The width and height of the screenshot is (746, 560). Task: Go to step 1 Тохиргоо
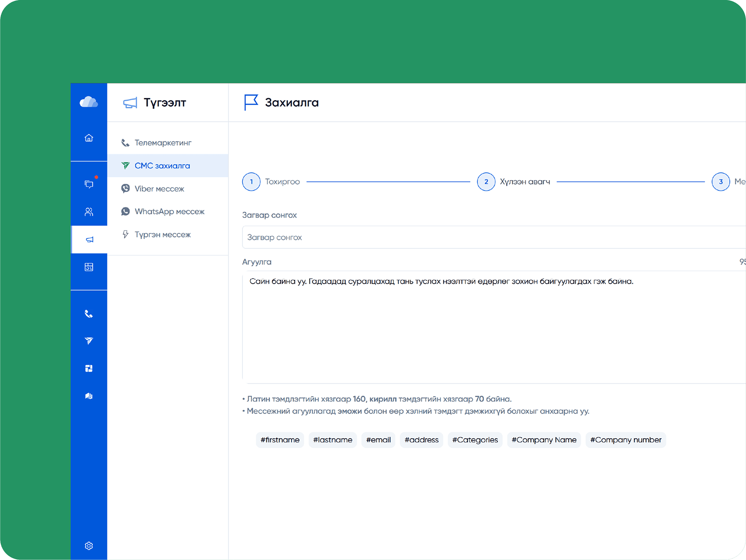271,182
